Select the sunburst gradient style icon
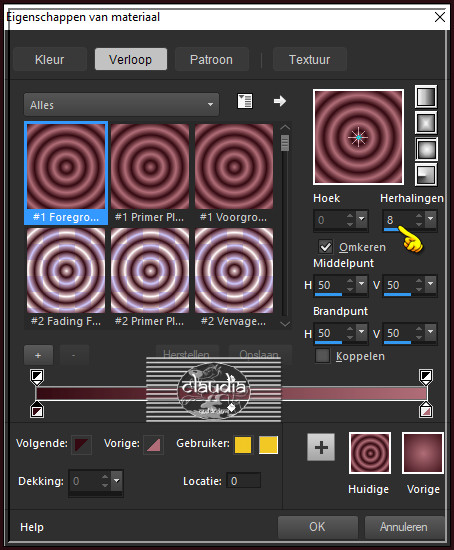Viewport: 454px width, 550px height. (x=426, y=149)
